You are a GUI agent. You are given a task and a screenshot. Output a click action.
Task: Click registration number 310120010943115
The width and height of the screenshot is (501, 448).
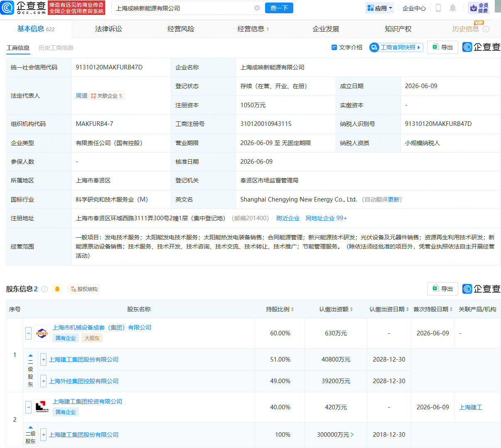(x=266, y=124)
